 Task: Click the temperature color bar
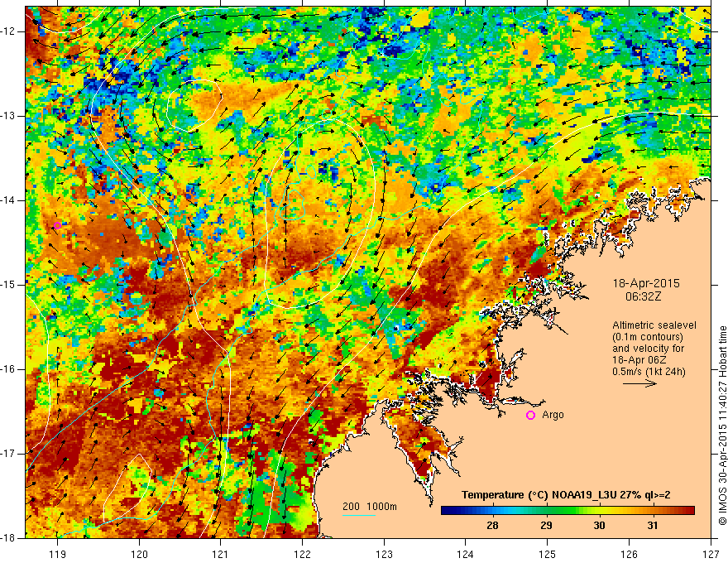[568, 511]
